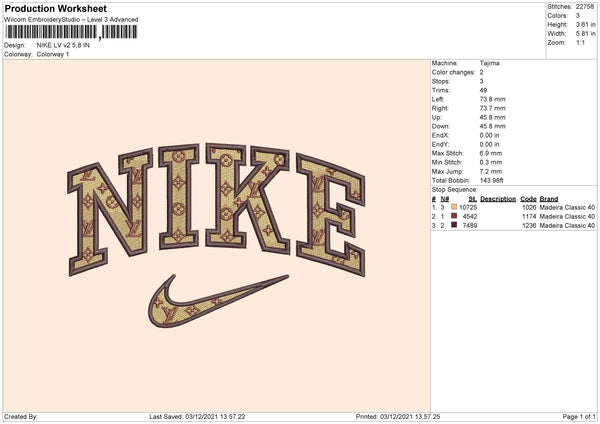Click the Left value 73.8 mm
Screen dimensions: 600x424
click(x=492, y=99)
